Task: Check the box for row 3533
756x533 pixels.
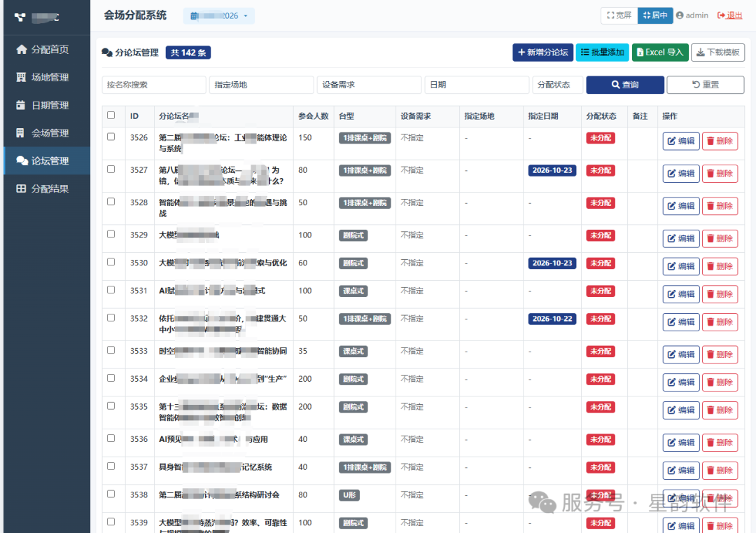Action: click(x=111, y=350)
